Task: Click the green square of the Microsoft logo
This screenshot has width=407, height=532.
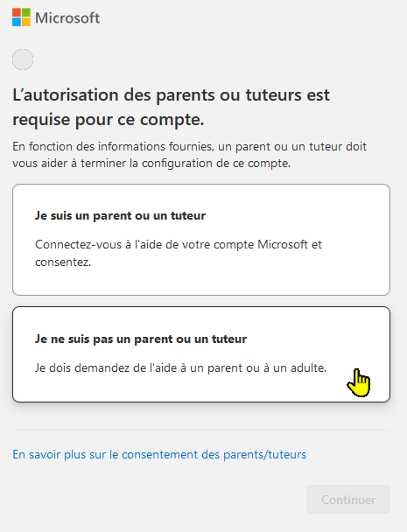Action: (x=26, y=12)
